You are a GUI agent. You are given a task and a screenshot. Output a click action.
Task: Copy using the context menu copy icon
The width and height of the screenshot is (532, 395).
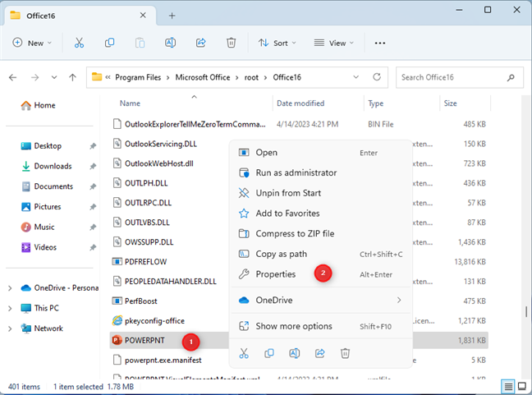pos(269,353)
